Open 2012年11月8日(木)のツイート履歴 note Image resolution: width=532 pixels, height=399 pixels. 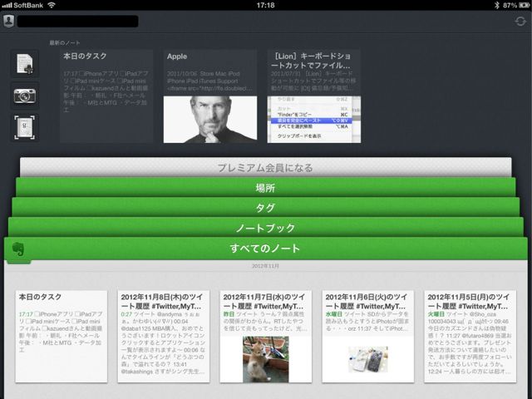164,336
